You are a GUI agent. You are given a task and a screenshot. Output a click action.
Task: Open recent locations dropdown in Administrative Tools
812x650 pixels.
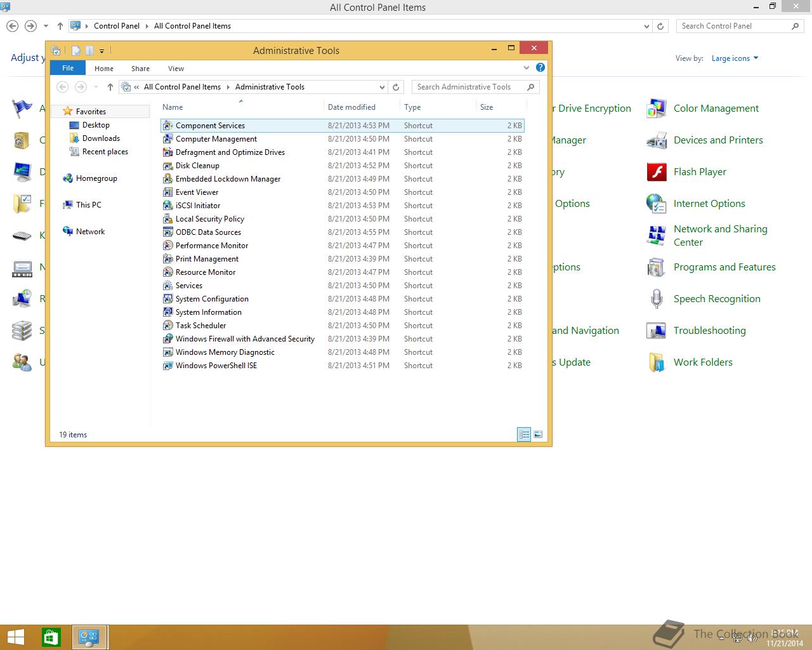pos(96,87)
